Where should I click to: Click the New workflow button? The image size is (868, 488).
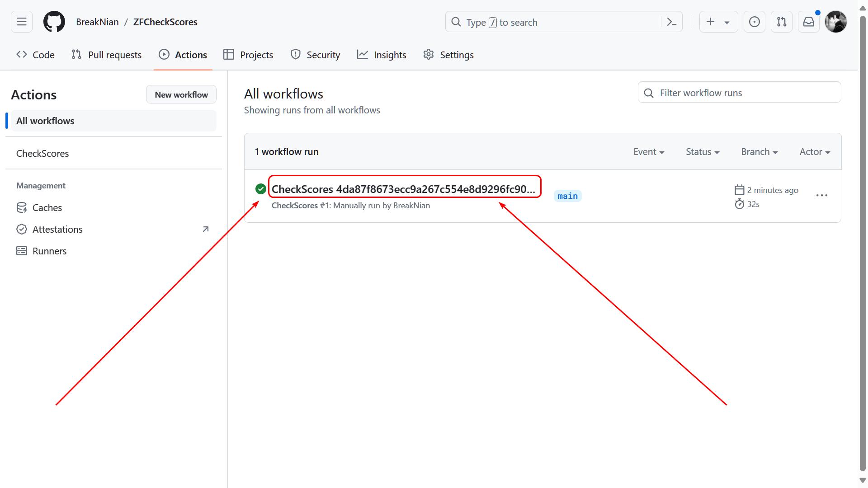tap(181, 94)
